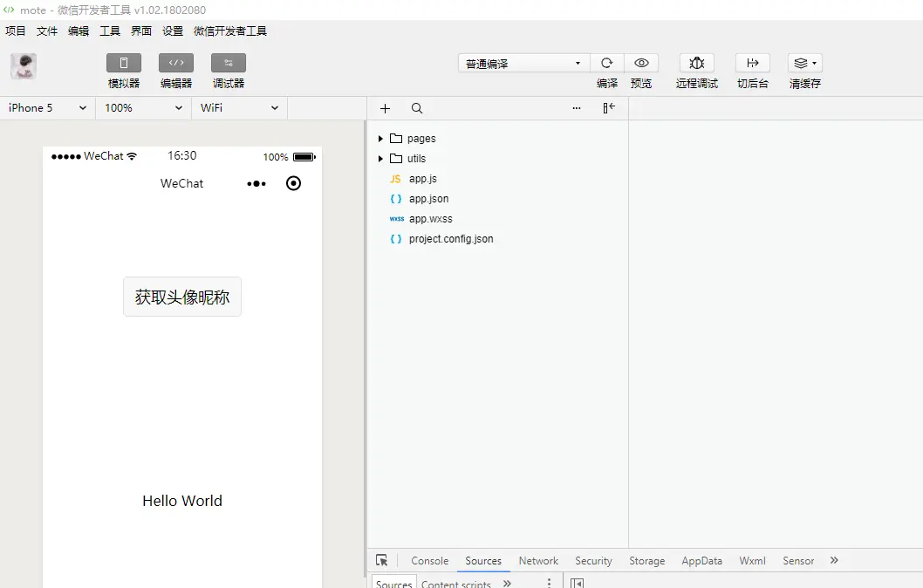Click the 预览 preview eye icon
This screenshot has width=923, height=588.
641,63
